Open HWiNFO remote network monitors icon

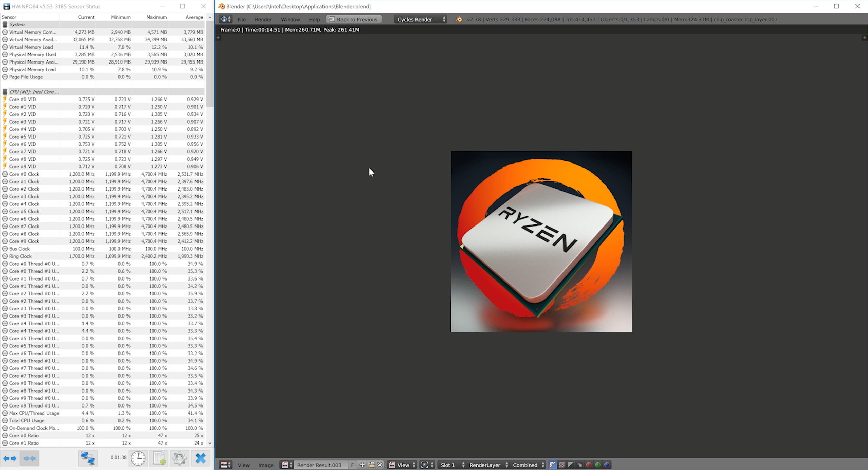click(x=88, y=458)
